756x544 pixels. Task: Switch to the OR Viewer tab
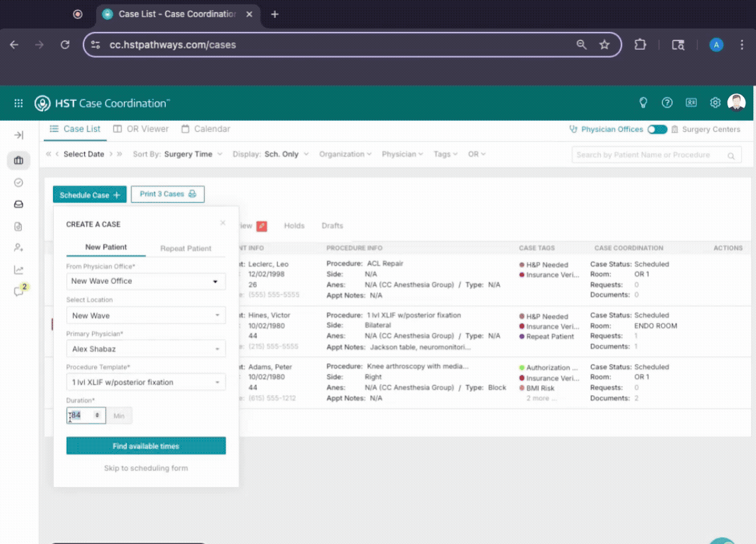141,129
